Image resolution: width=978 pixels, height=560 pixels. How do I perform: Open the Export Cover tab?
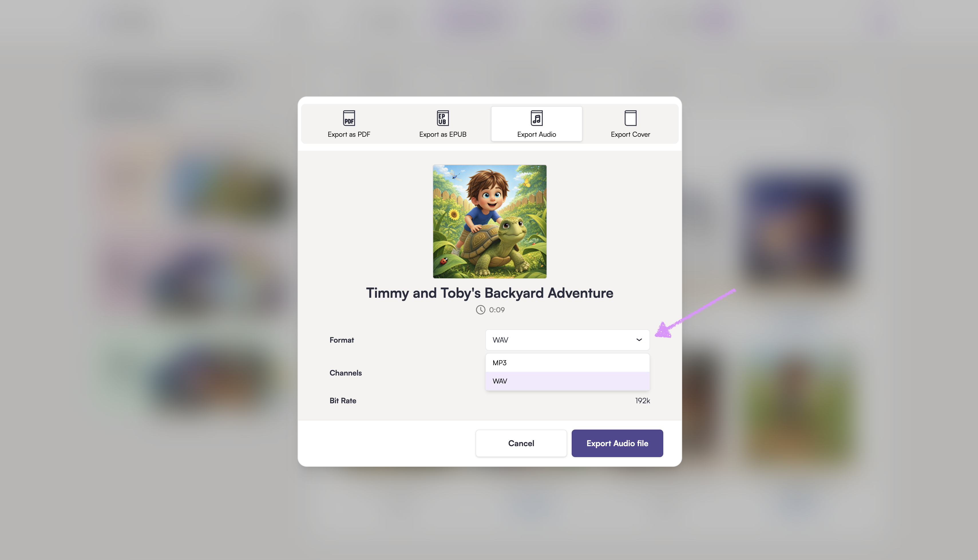click(630, 124)
